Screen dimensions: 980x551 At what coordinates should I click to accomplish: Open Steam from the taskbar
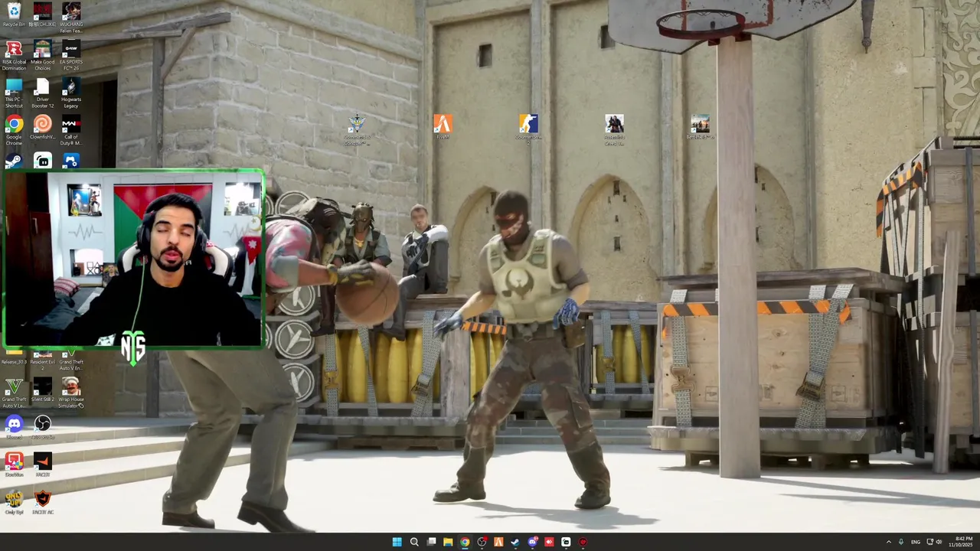point(515,542)
